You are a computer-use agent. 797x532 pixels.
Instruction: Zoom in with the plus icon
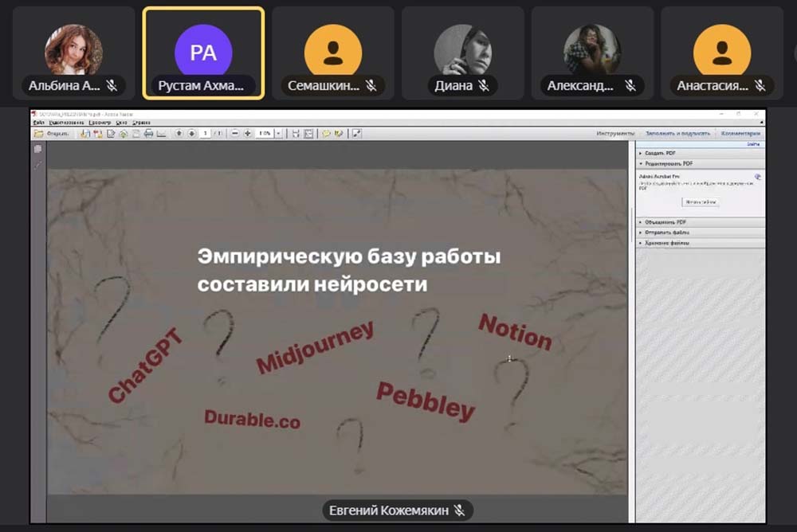(249, 134)
